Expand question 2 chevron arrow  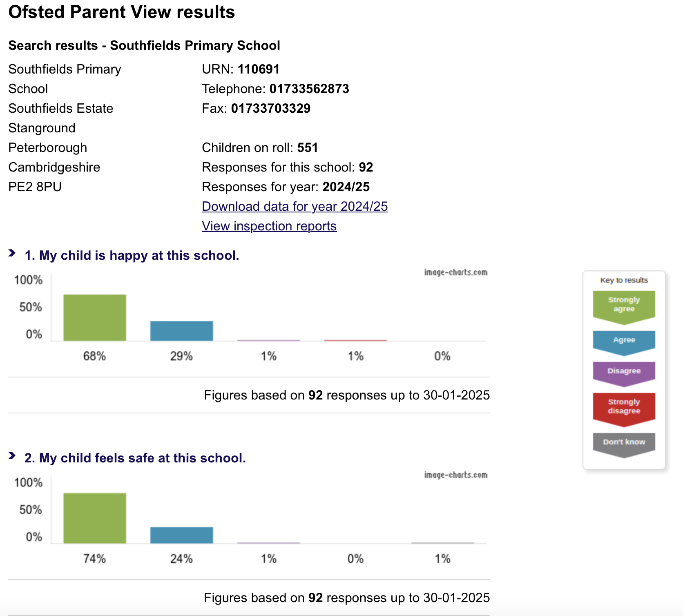[x=12, y=456]
